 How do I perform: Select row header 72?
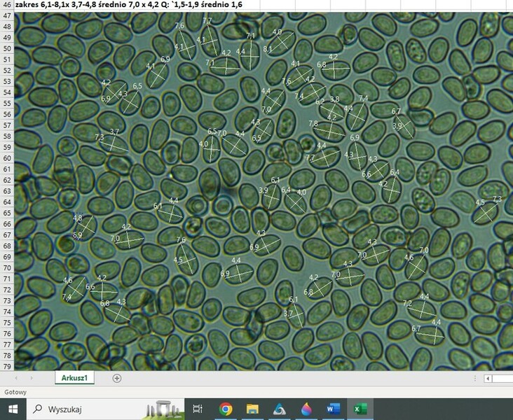(x=7, y=290)
